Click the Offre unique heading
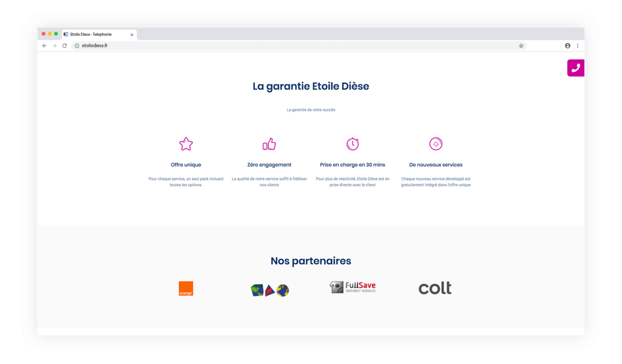This screenshot has height=364, width=622. coord(186,165)
